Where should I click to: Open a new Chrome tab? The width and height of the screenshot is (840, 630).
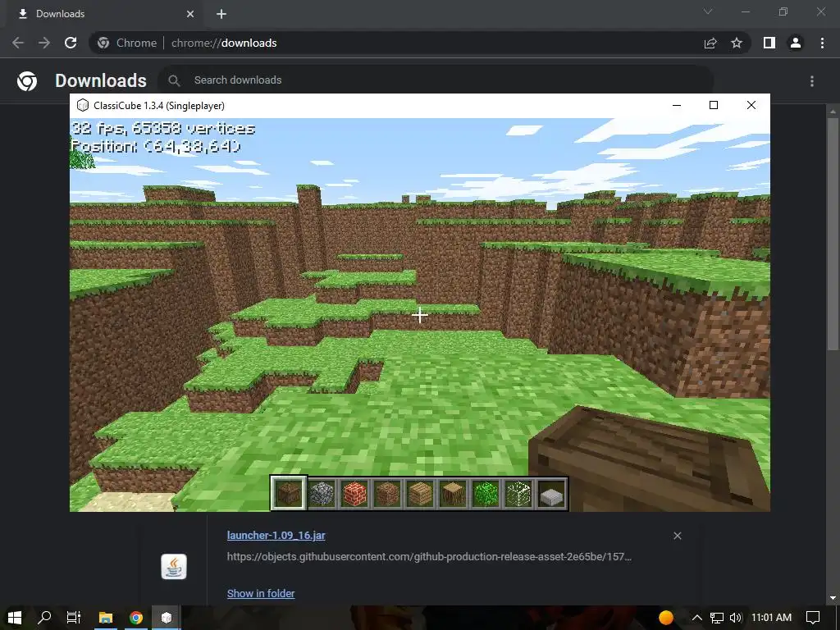coord(221,14)
